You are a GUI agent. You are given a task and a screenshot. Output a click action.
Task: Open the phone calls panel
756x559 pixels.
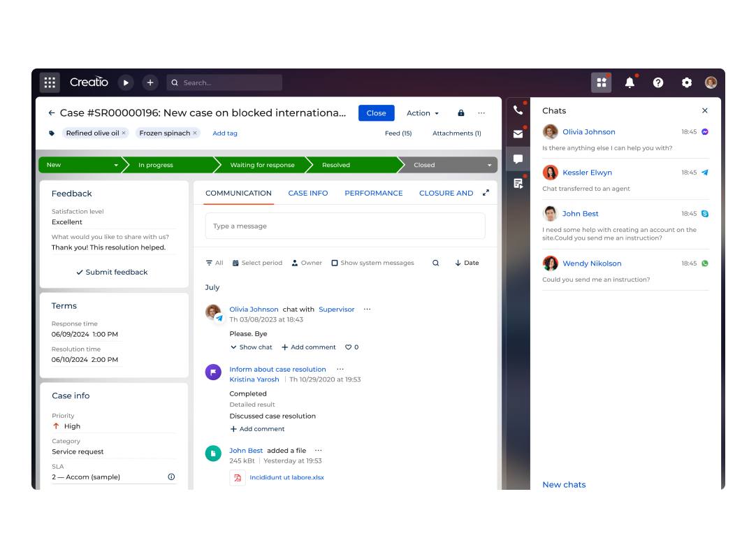point(518,110)
